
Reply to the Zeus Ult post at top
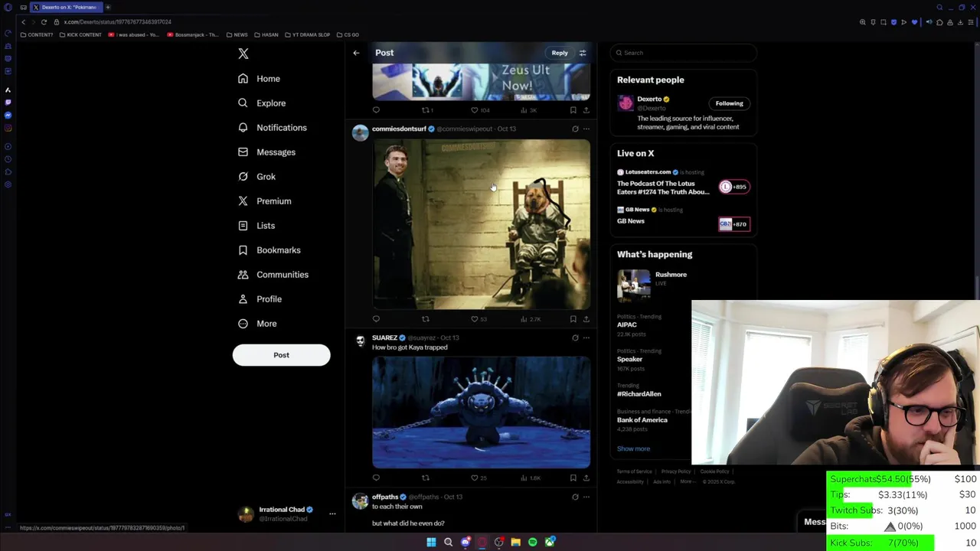[x=376, y=110]
